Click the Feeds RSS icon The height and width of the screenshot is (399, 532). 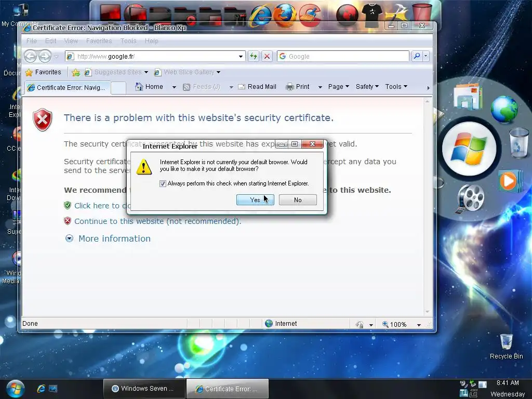pyautogui.click(x=187, y=87)
